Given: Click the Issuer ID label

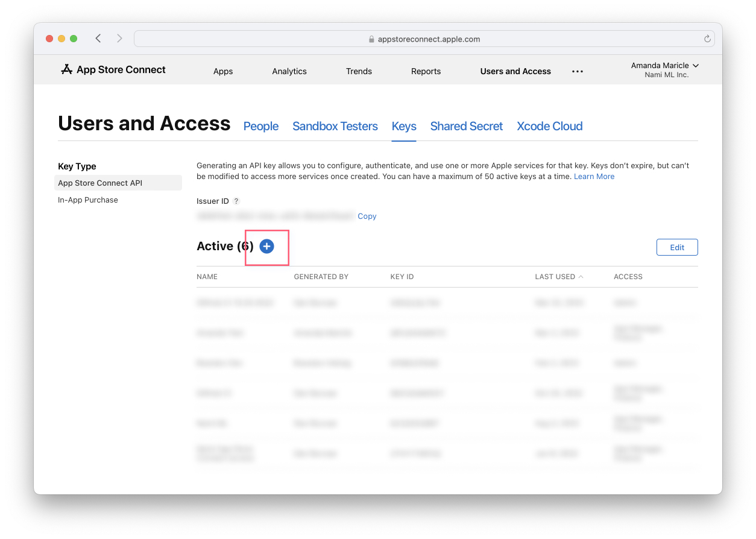Looking at the screenshot, I should (x=213, y=201).
